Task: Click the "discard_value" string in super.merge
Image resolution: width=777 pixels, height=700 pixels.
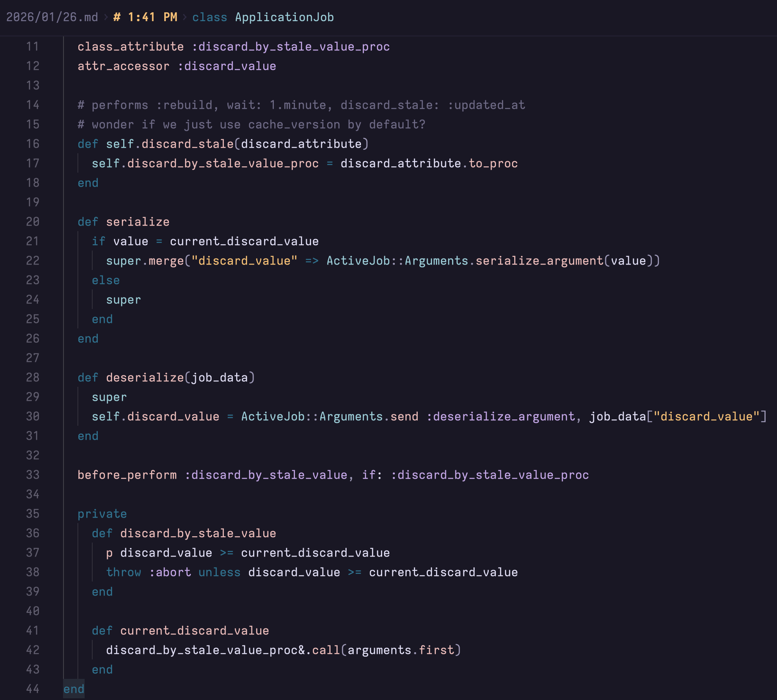Action: (244, 261)
